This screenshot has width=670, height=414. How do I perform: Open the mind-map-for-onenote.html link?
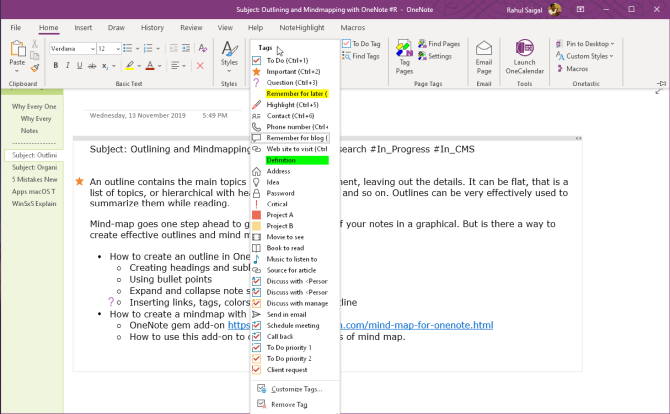[417, 325]
